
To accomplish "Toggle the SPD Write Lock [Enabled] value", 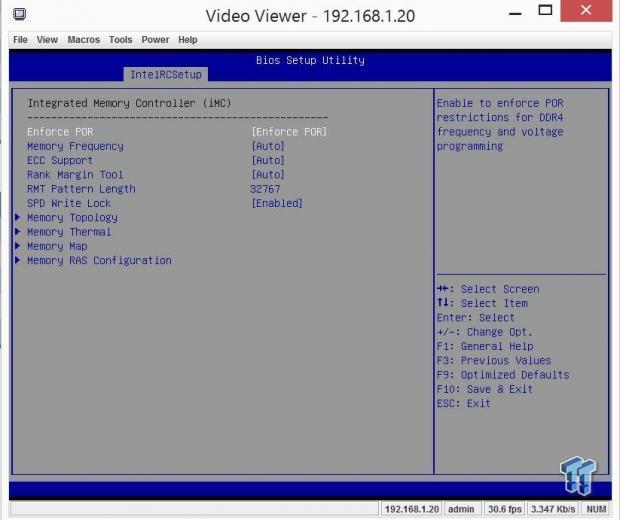I will (277, 203).
